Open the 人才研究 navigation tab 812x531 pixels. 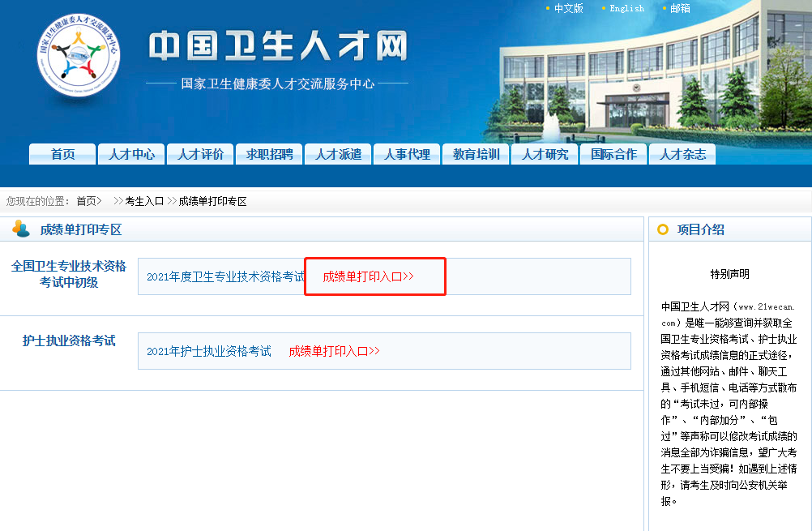tap(545, 154)
